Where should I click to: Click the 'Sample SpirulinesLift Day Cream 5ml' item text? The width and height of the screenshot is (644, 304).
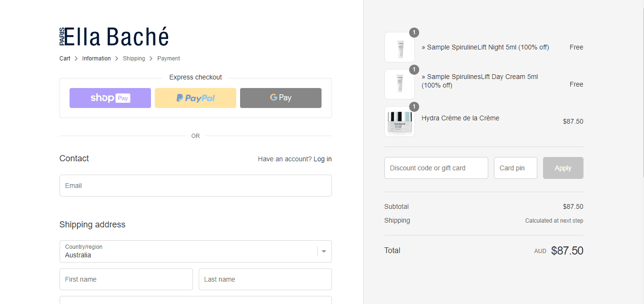click(480, 81)
